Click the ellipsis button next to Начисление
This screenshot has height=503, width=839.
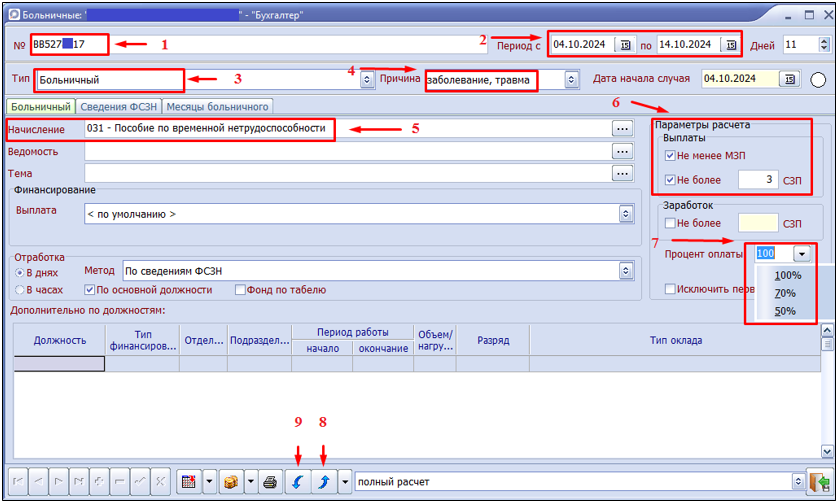(x=623, y=129)
